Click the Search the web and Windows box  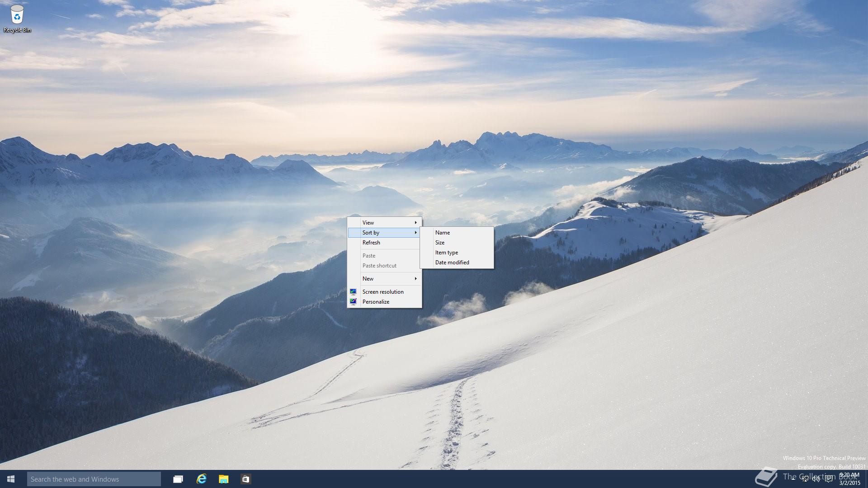point(94,479)
